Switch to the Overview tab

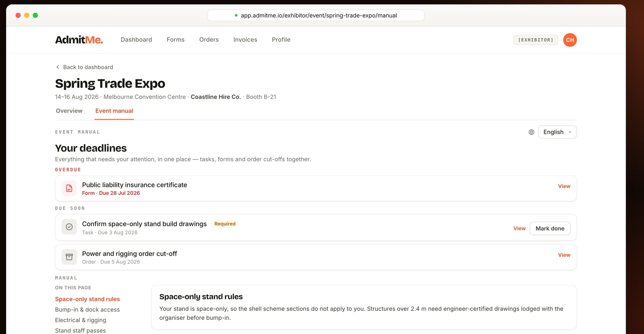(69, 111)
